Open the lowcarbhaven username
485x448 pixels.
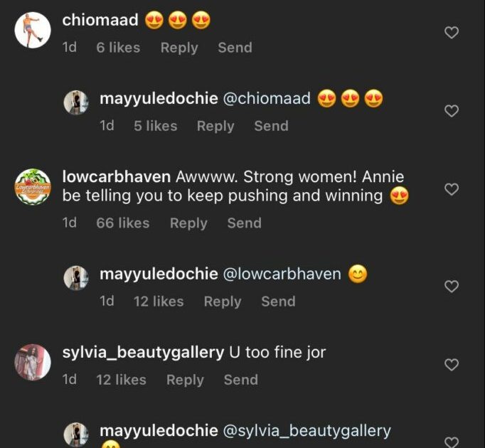116,176
